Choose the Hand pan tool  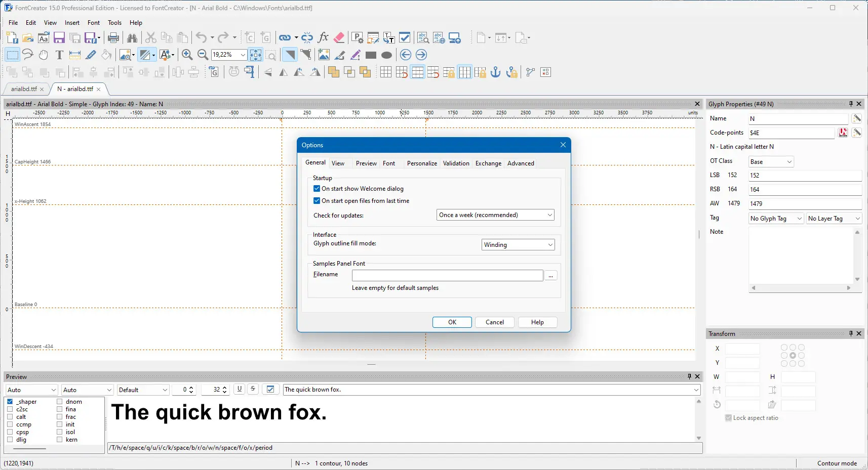[x=44, y=55]
